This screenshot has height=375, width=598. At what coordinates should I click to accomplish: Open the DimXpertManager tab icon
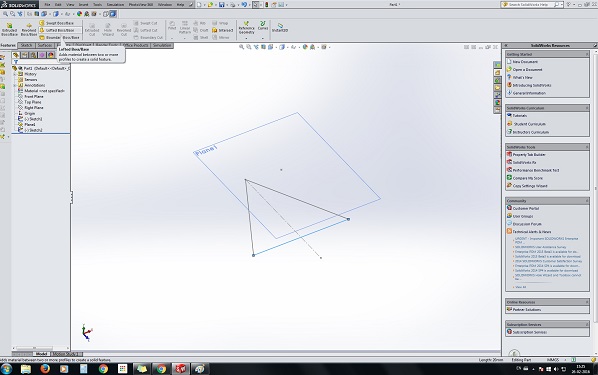pos(42,55)
